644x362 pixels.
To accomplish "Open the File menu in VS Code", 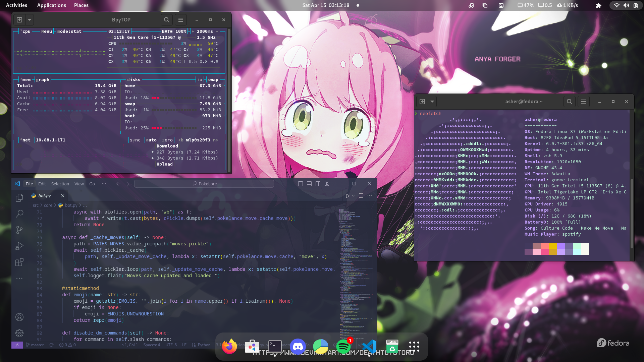I will pos(29,184).
